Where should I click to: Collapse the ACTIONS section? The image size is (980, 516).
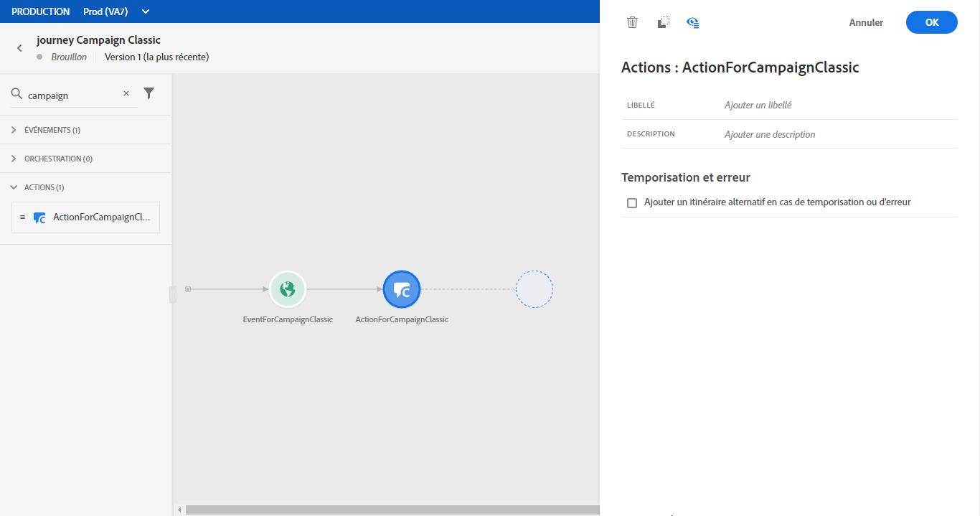pyautogui.click(x=14, y=187)
